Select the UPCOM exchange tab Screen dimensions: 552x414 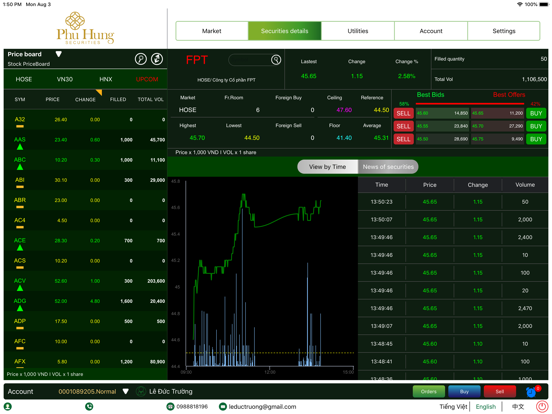[x=147, y=79]
